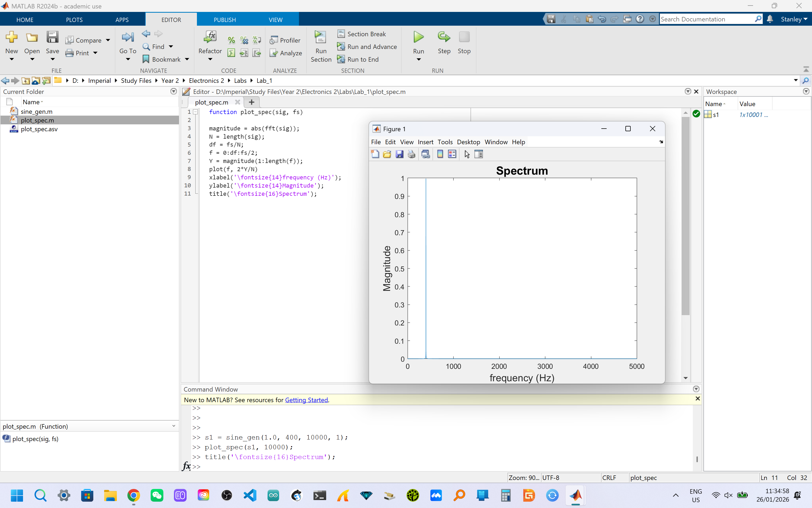812x508 pixels.
Task: Click the Go To icon
Action: click(x=128, y=37)
